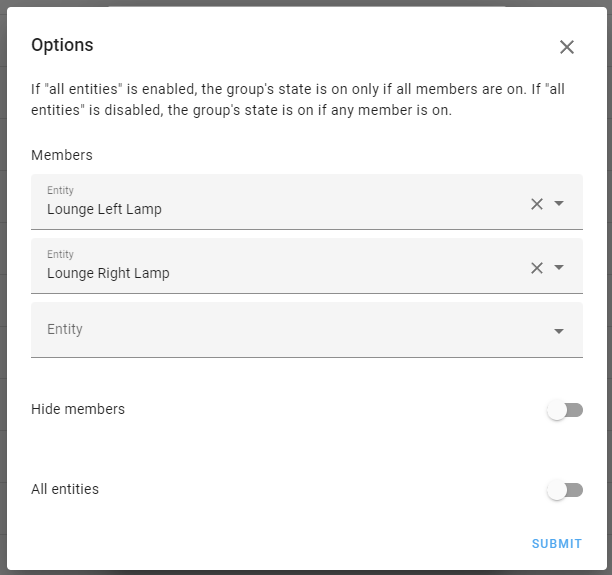Click the small Entity label above Lounge Right Lamp
Viewport: 612px width, 575px height.
[60, 254]
